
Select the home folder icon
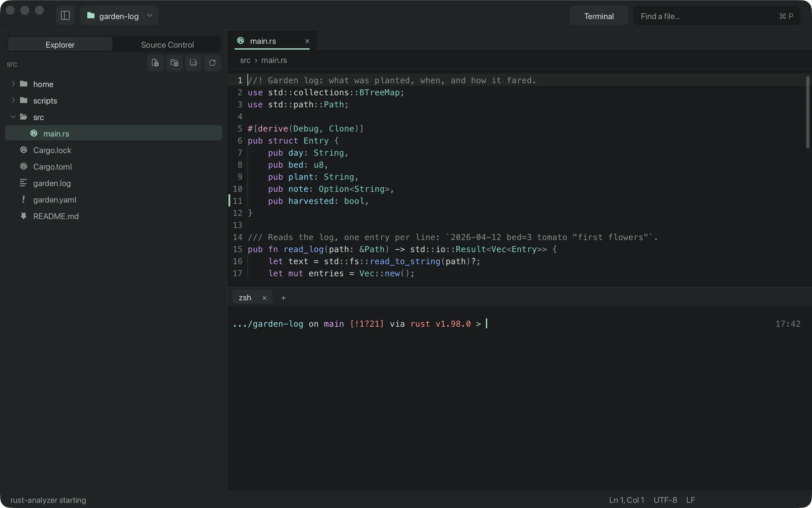click(x=24, y=84)
